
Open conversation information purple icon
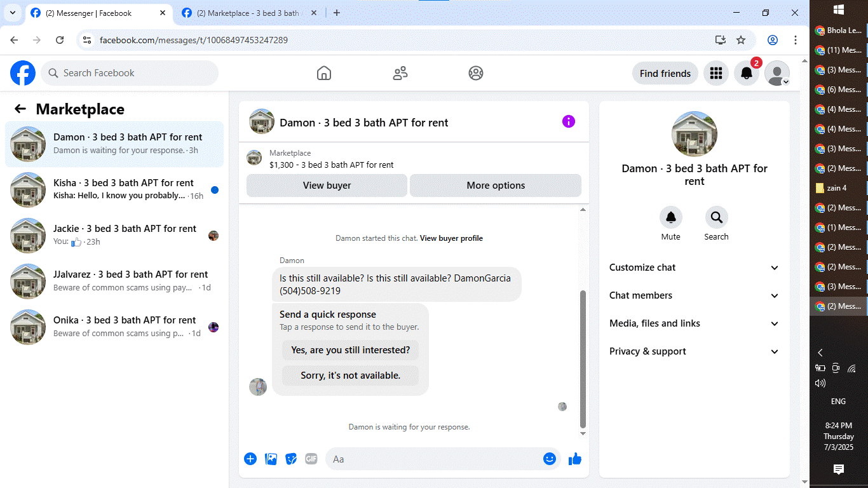click(569, 121)
